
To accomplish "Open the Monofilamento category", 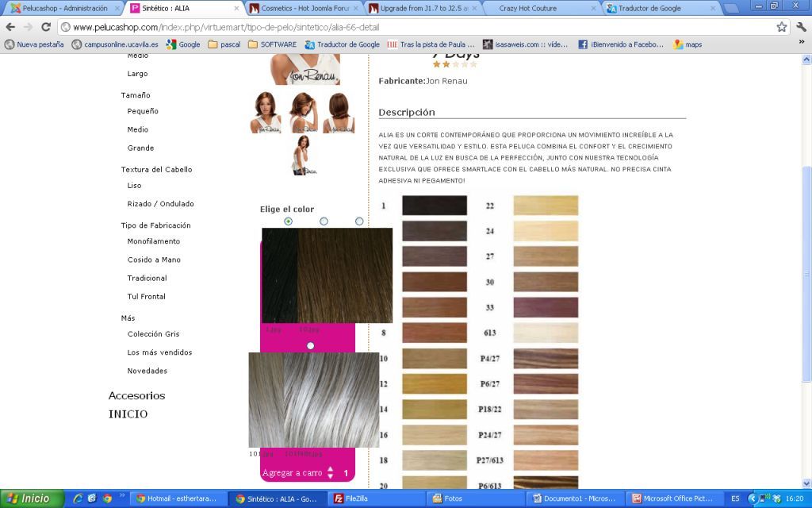I will point(154,241).
